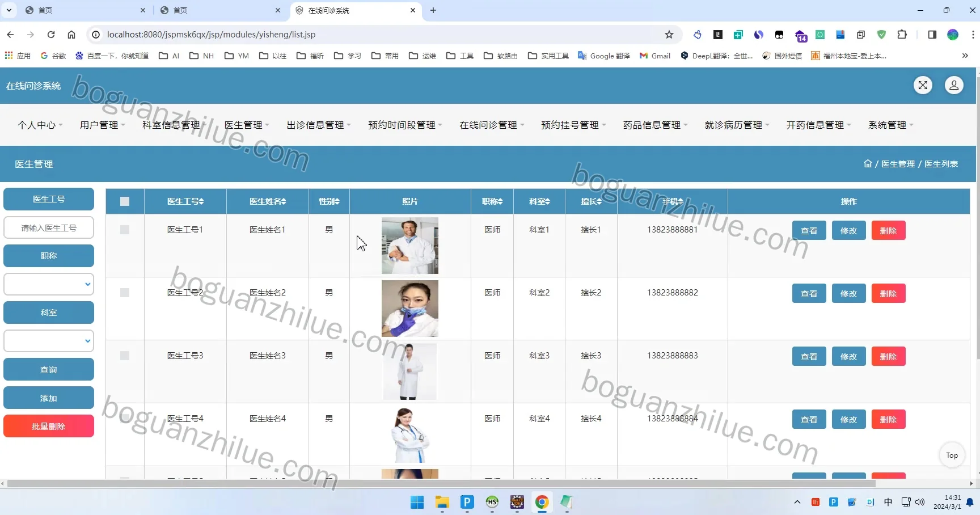Expand the 出诊信息管理 menu
The width and height of the screenshot is (980, 515).
coord(319,125)
